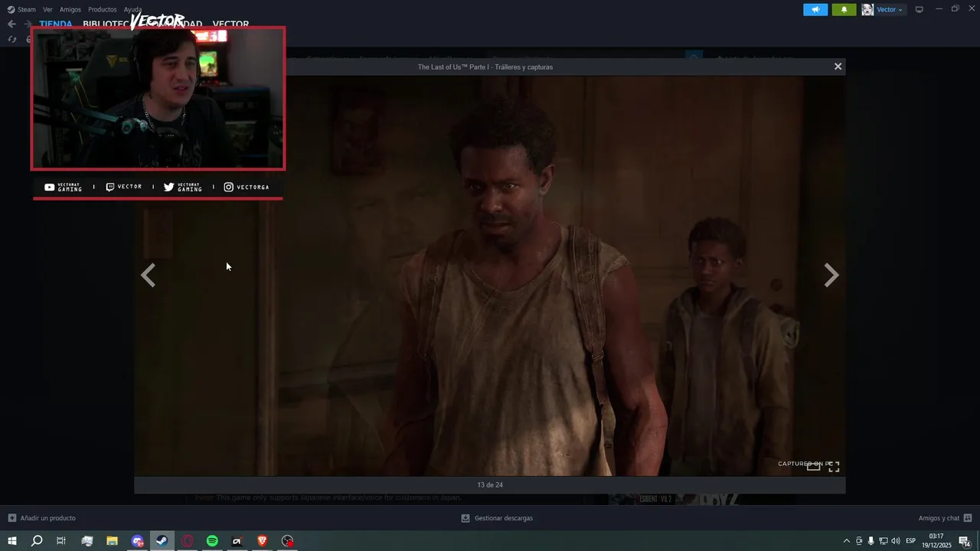Open Steam notifications bell button
980x551 pixels.
tap(844, 9)
